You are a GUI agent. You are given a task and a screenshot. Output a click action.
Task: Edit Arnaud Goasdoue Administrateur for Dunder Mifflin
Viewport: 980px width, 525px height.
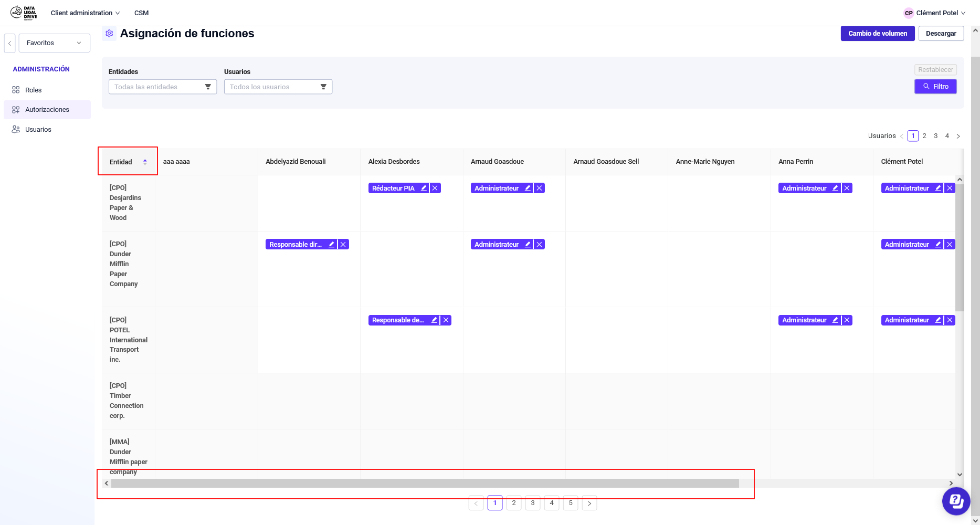pyautogui.click(x=528, y=244)
